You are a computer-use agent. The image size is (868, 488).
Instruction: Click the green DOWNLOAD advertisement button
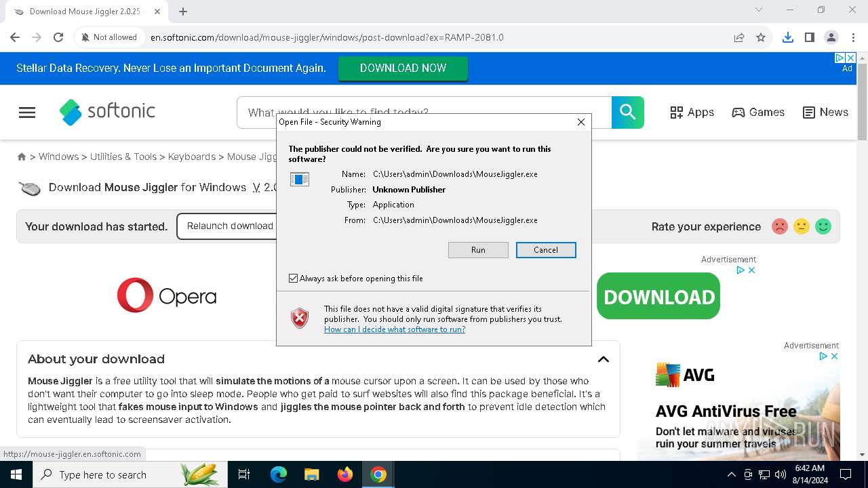click(658, 296)
